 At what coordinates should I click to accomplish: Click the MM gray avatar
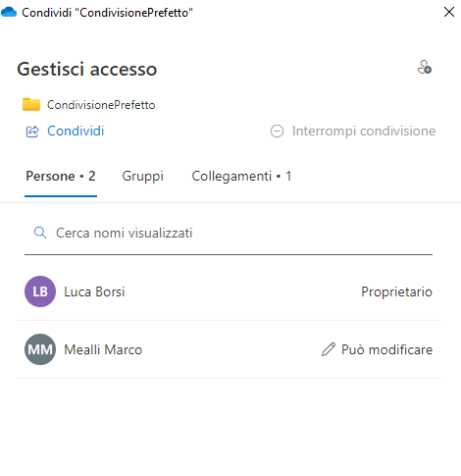[40, 349]
